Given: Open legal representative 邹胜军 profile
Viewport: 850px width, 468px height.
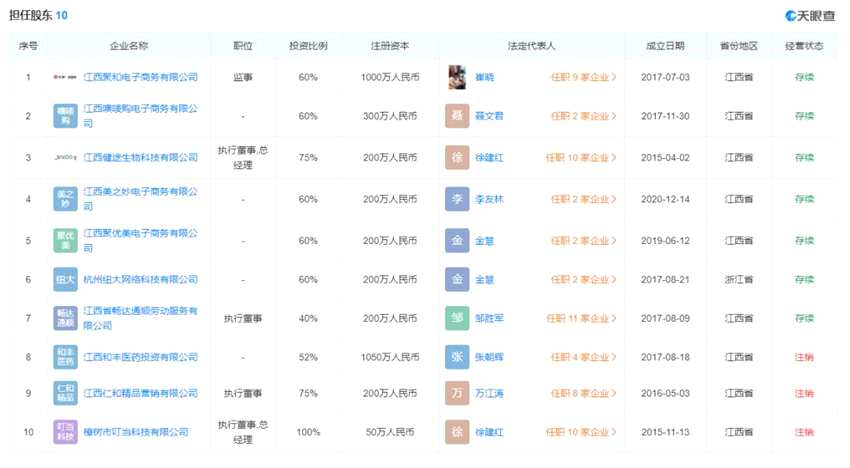Looking at the screenshot, I should (x=489, y=318).
